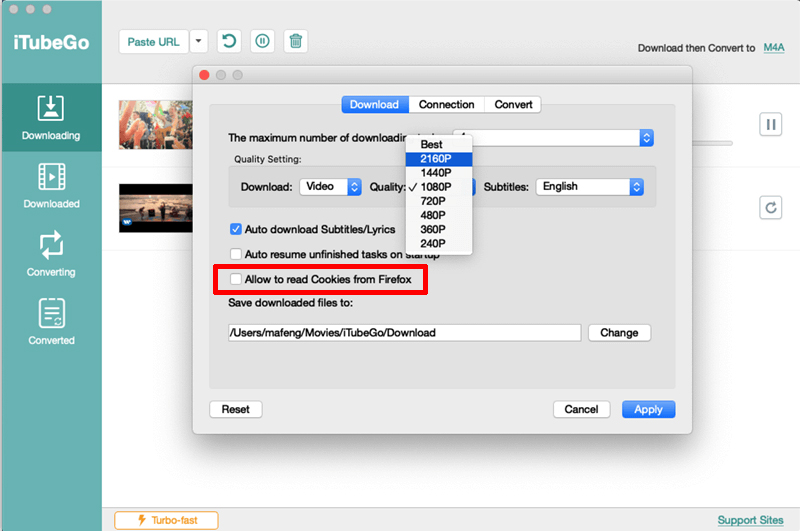Click the first download video thumbnail
This screenshot has height=531, width=800.
pyautogui.click(x=156, y=124)
